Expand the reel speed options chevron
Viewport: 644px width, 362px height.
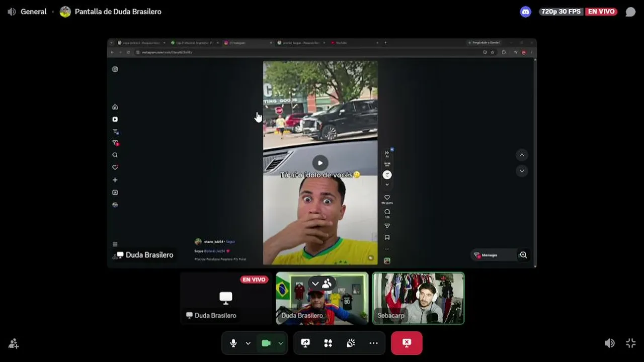[x=387, y=185]
